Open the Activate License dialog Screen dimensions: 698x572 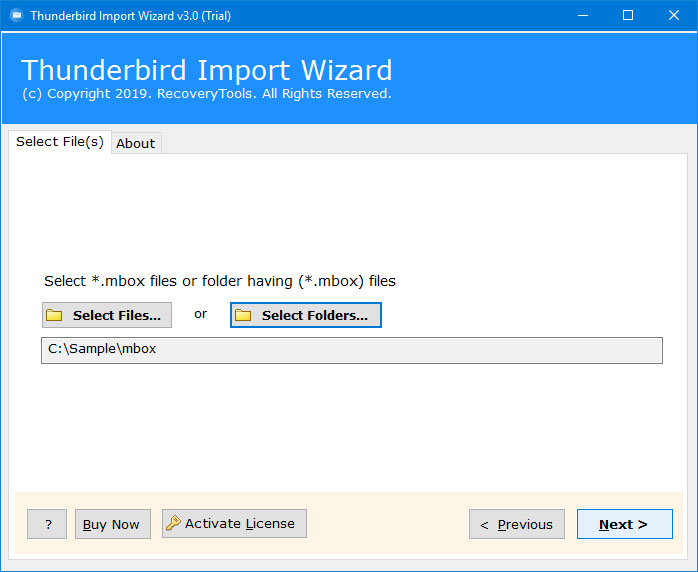[x=234, y=523]
